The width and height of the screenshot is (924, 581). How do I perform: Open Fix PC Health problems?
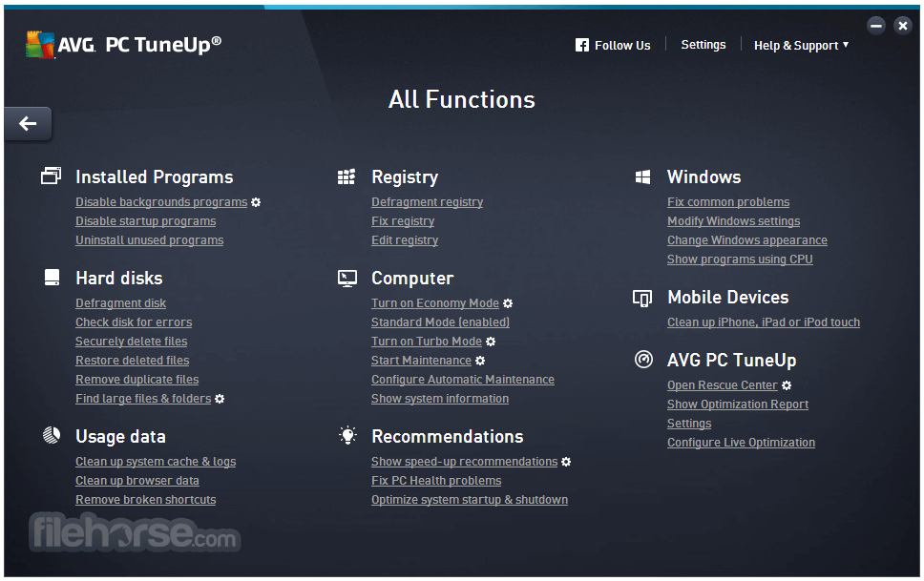[x=436, y=481]
